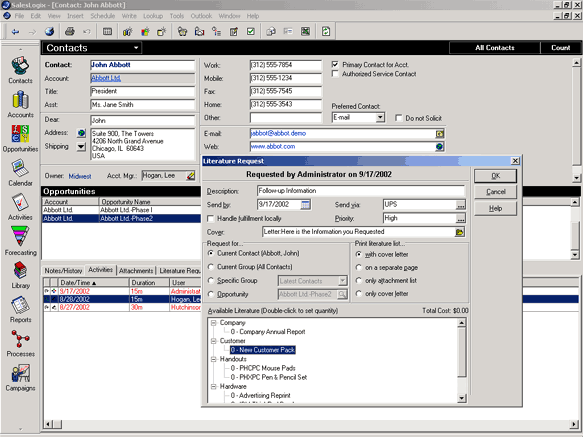
Task: Open Library in the navigation sidebar
Action: [20, 275]
